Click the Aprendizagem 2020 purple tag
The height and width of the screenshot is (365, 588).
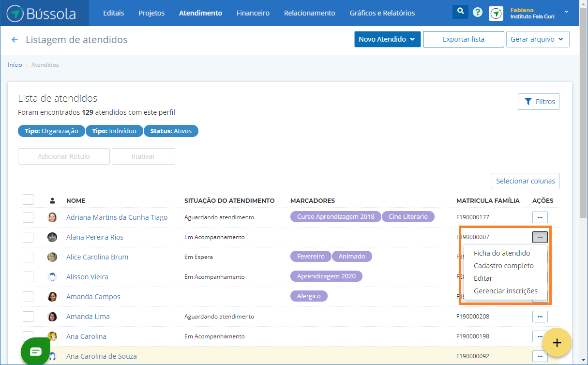(326, 276)
